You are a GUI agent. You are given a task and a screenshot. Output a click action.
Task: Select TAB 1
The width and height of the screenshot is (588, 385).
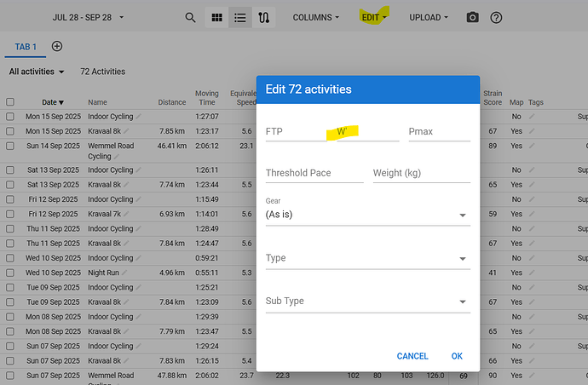[26, 47]
